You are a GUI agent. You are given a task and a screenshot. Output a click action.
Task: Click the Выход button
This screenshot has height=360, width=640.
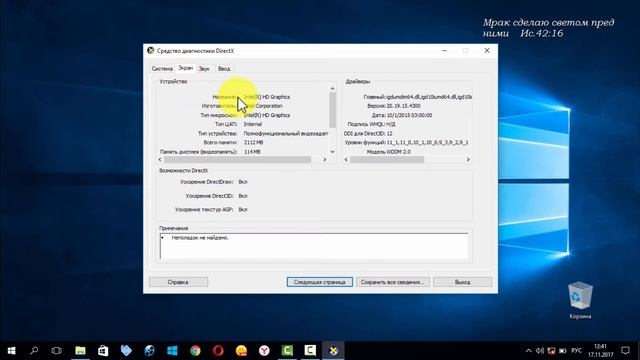click(462, 282)
